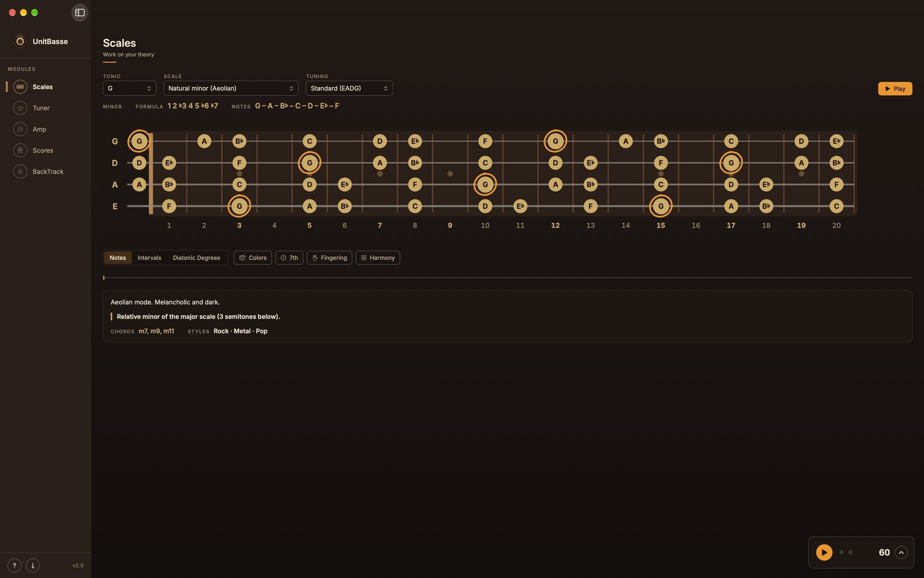Click the C note on the E string's fret 20
Screen dimensions: 924x578
836,206
